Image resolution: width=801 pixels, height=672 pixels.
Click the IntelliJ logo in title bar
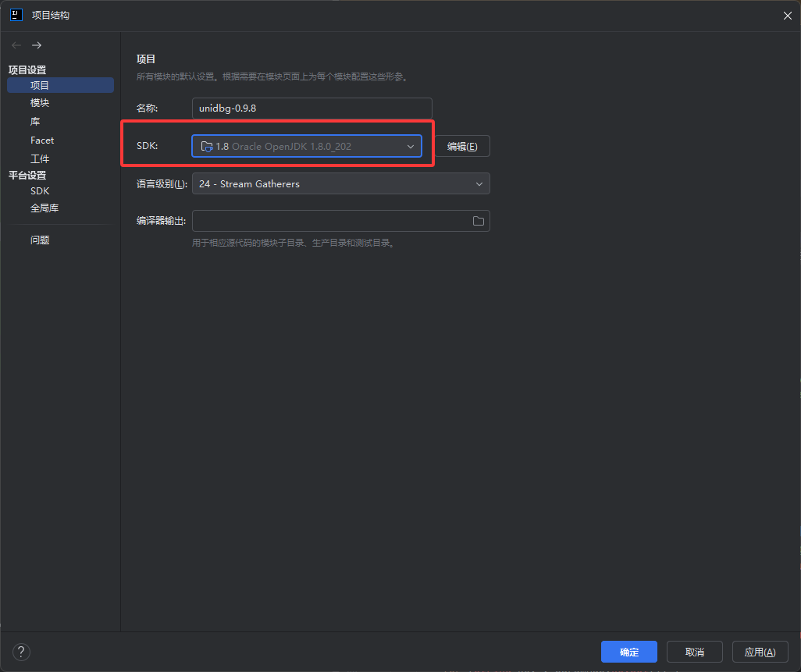pos(16,15)
